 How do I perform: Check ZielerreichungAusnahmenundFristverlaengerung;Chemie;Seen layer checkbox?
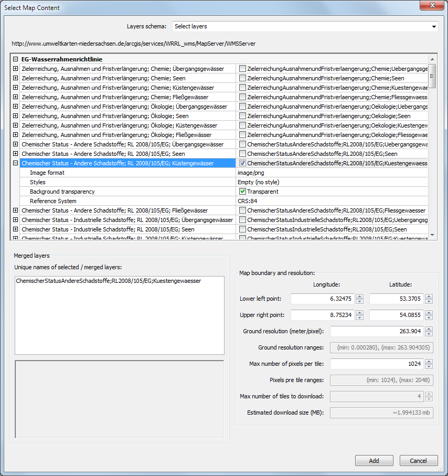click(x=242, y=78)
